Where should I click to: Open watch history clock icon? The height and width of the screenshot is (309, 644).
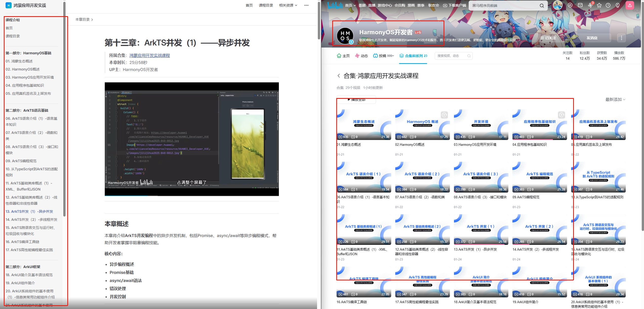(608, 5)
